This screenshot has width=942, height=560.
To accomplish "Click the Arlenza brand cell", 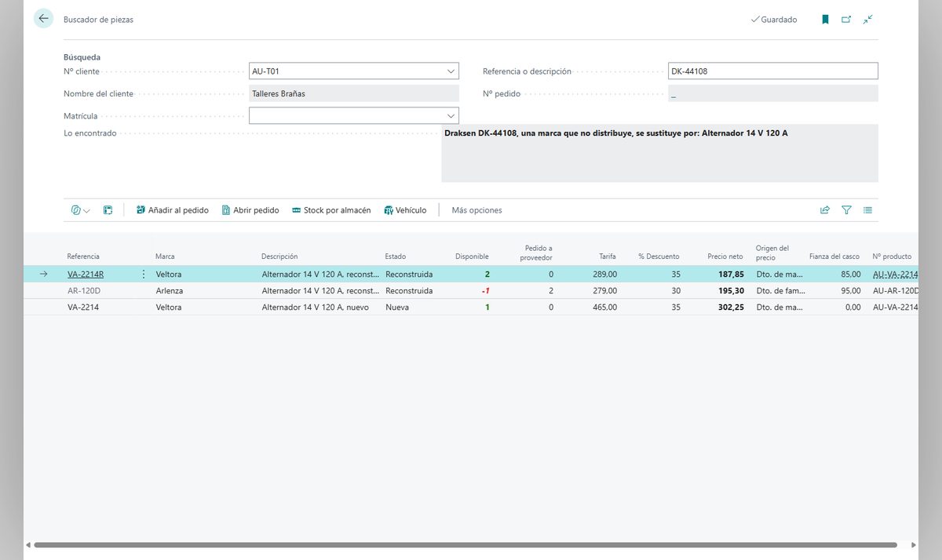I will (170, 291).
